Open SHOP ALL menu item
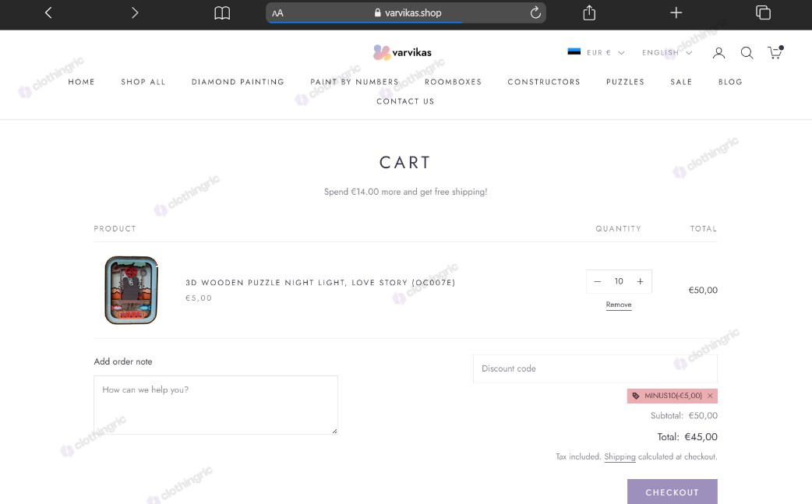812x504 pixels. 143,82
